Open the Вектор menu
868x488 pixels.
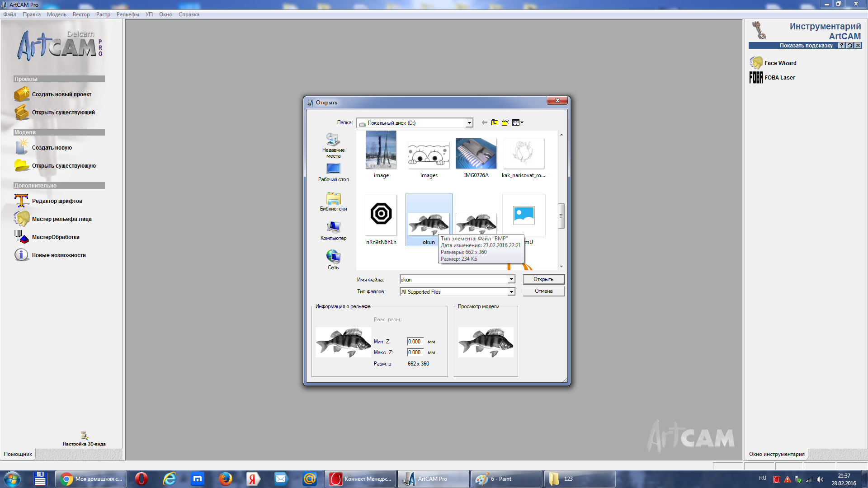point(81,14)
